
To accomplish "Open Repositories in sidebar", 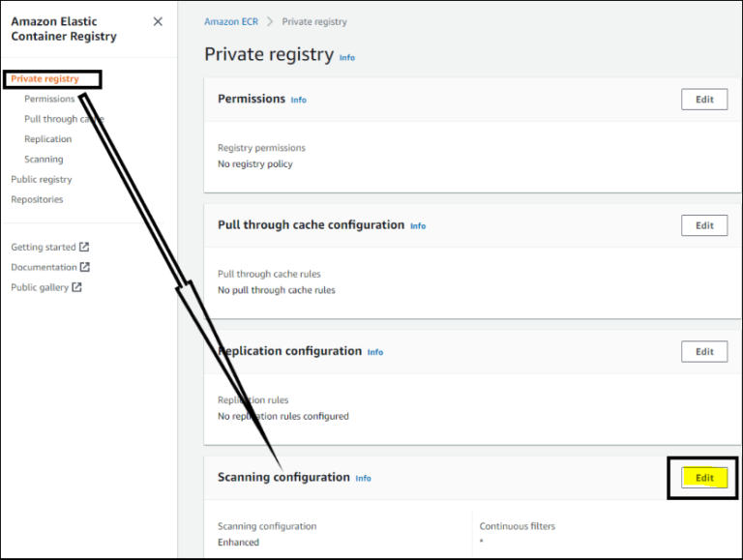I will point(37,199).
